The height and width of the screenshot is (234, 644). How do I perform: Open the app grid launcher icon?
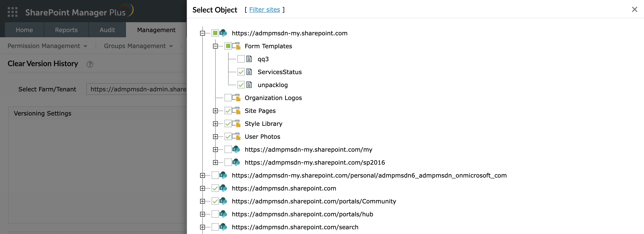(x=12, y=12)
